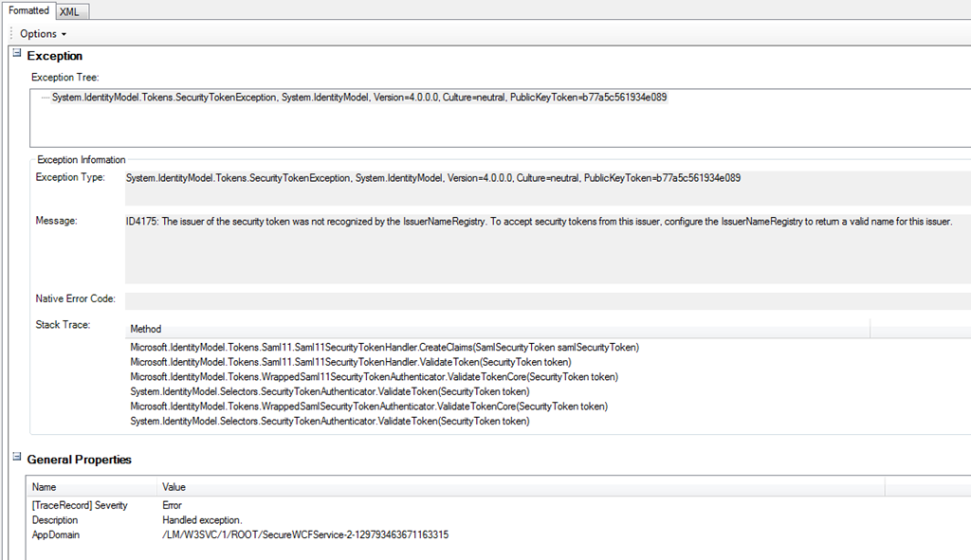This screenshot has height=560, width=971.
Task: Click the empty Native Error Code field
Action: [x=545, y=299]
